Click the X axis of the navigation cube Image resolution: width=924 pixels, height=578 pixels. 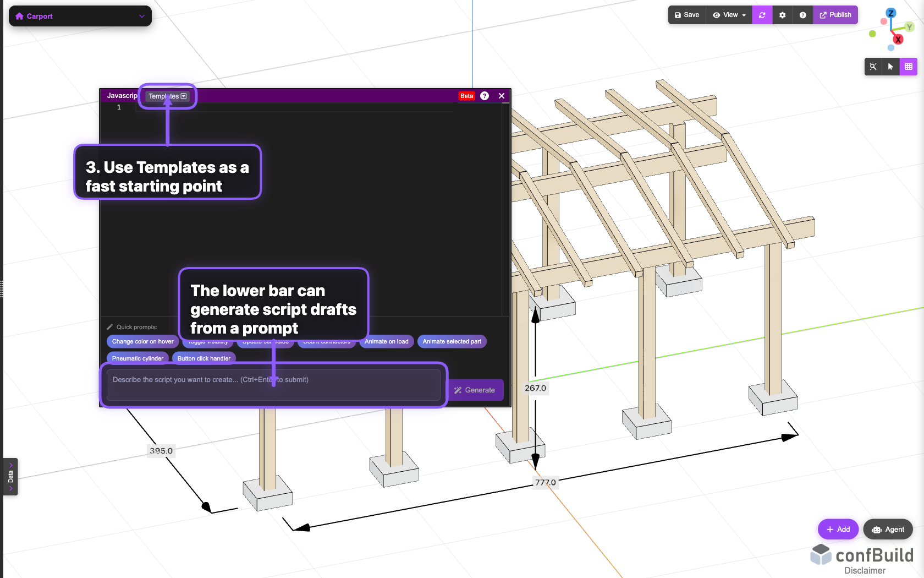coord(899,39)
